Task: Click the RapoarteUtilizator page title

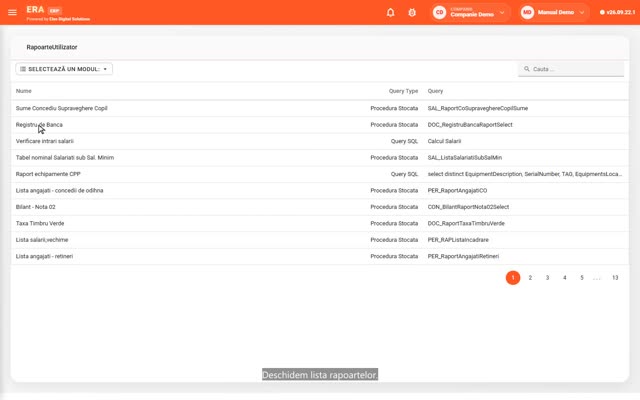Action: click(52, 47)
